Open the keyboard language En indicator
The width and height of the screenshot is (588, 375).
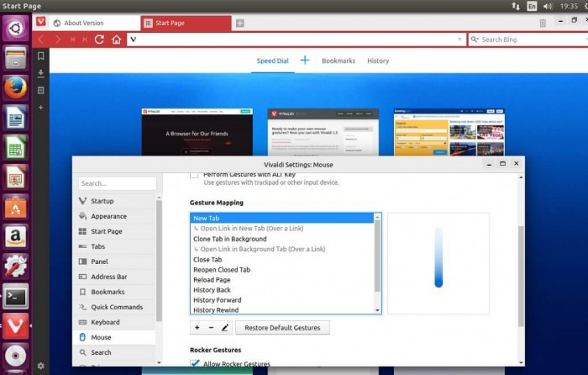click(x=532, y=6)
